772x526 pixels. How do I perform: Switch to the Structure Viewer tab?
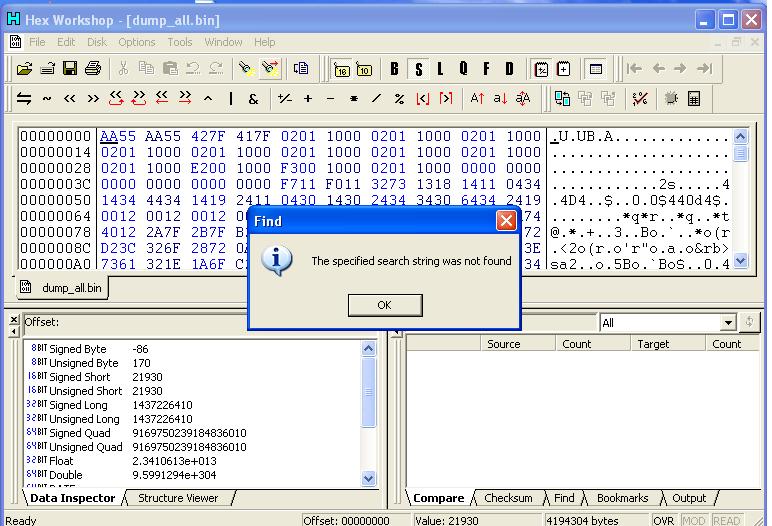[177, 498]
